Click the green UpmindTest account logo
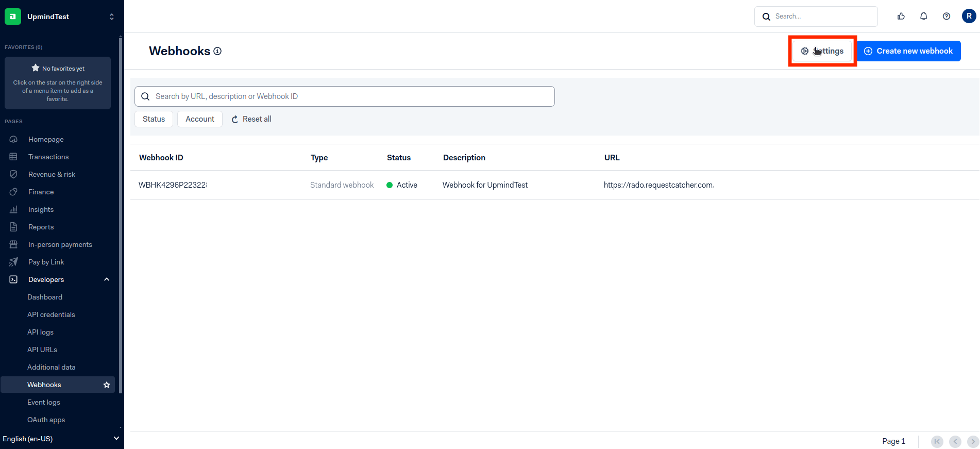 coord(13,16)
